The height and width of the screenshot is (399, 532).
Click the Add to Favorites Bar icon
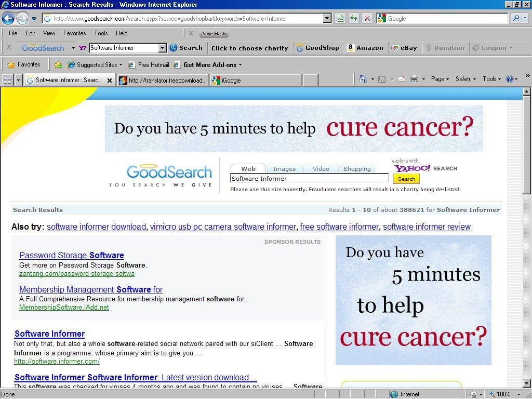coord(58,64)
